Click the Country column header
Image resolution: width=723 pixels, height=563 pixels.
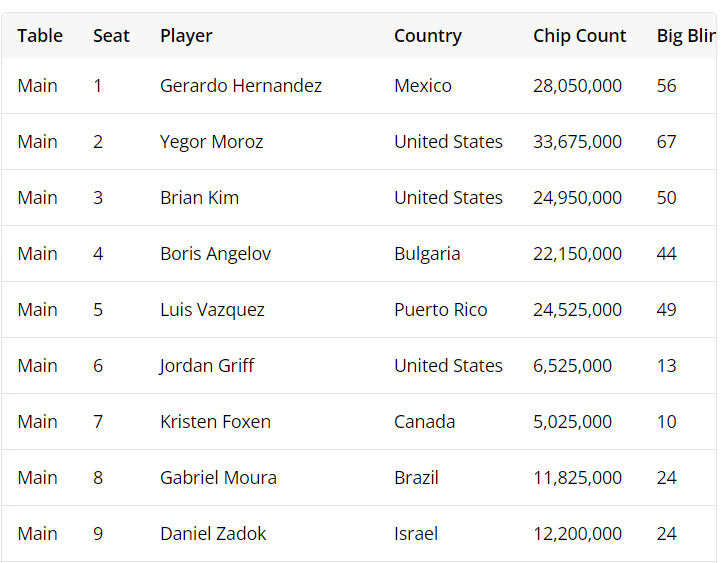click(x=427, y=36)
